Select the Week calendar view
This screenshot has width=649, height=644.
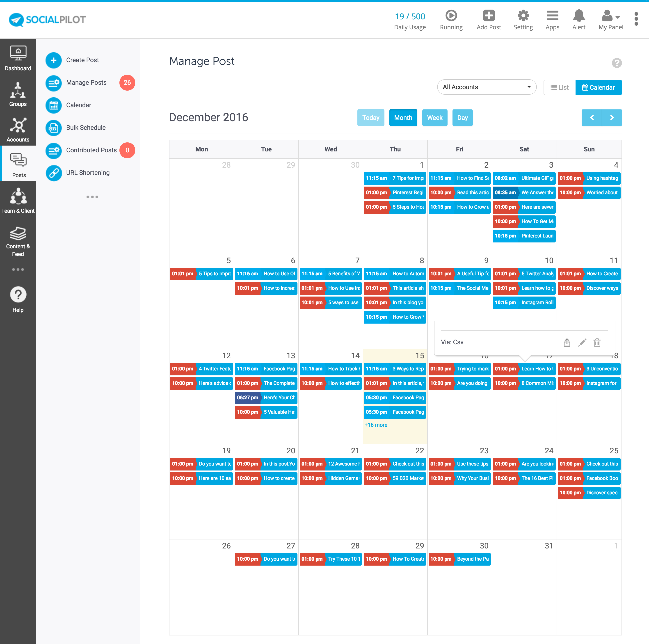coord(434,118)
